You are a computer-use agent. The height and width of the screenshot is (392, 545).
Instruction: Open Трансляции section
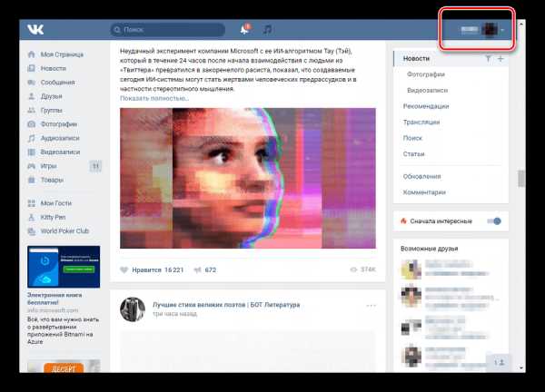pos(421,122)
